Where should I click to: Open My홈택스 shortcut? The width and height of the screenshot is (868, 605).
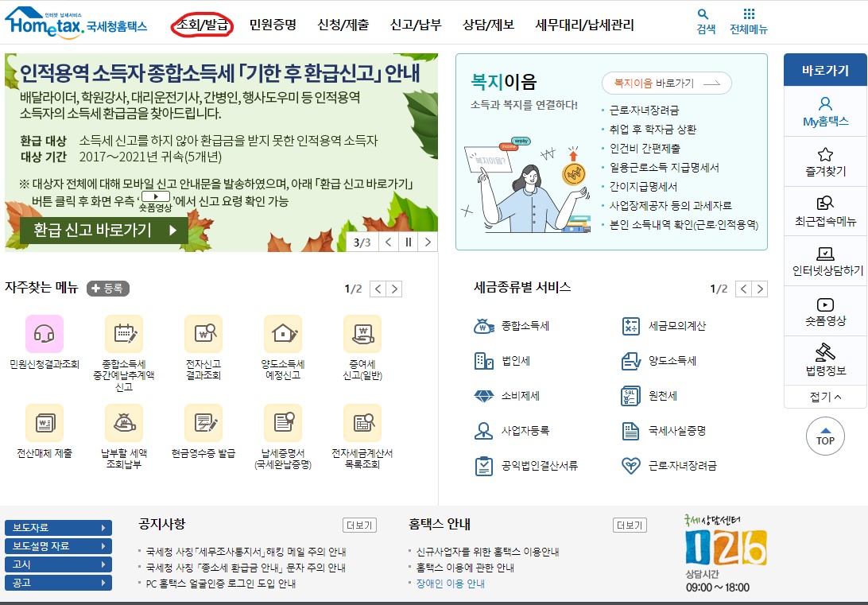coord(825,112)
